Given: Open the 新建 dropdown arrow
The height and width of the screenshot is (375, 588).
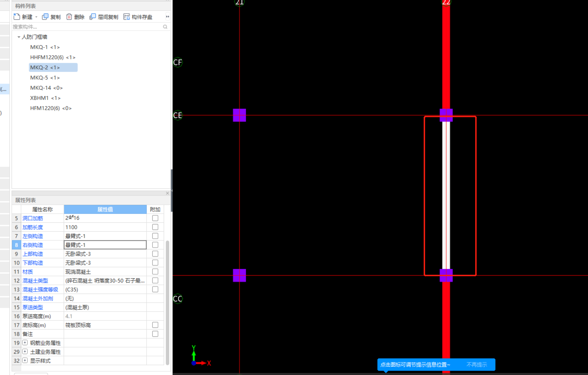Looking at the screenshot, I should click(36, 17).
